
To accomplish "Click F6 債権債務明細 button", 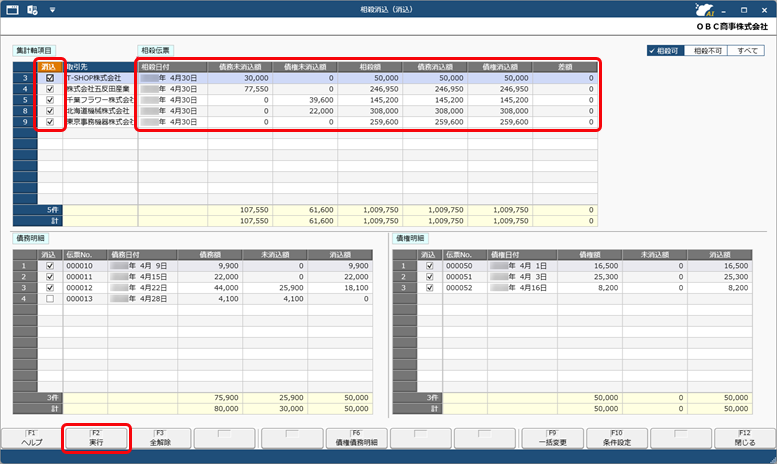I will tap(356, 438).
